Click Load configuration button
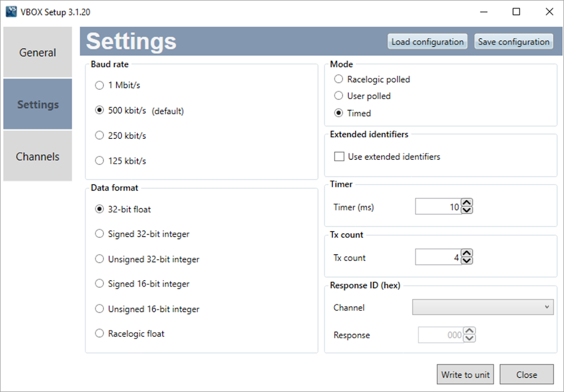This screenshot has width=564, height=392. (x=428, y=42)
